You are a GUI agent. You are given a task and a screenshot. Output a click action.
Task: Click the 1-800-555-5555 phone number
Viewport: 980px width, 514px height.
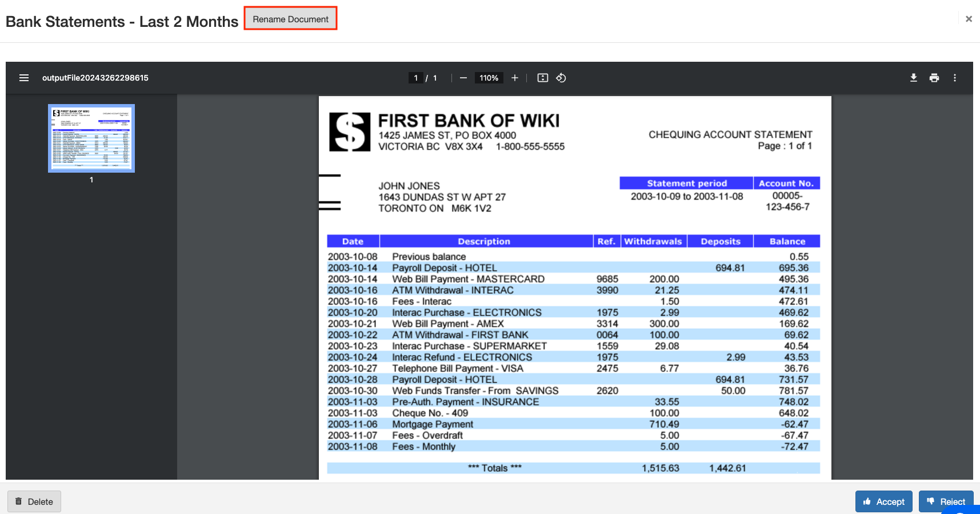click(x=530, y=146)
